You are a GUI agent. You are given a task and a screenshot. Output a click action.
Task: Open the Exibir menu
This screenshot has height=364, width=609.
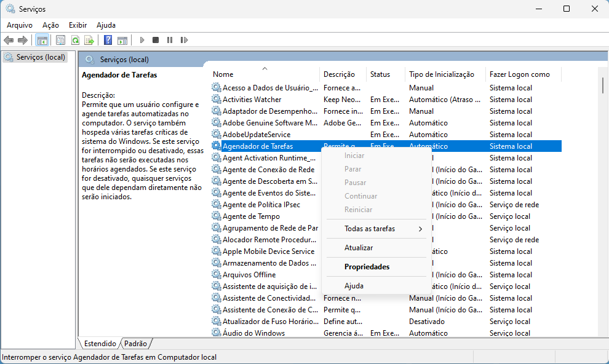[78, 25]
